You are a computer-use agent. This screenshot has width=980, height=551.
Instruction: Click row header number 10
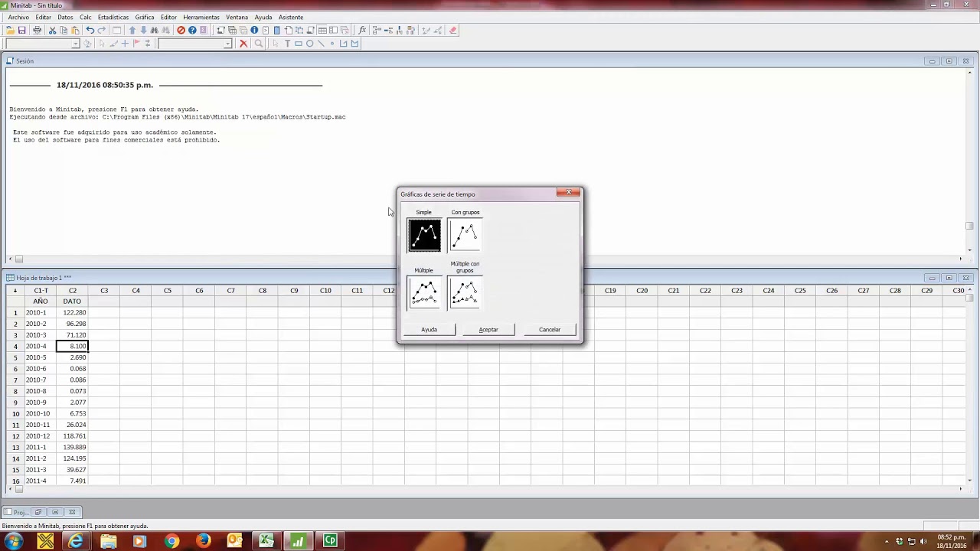click(15, 414)
